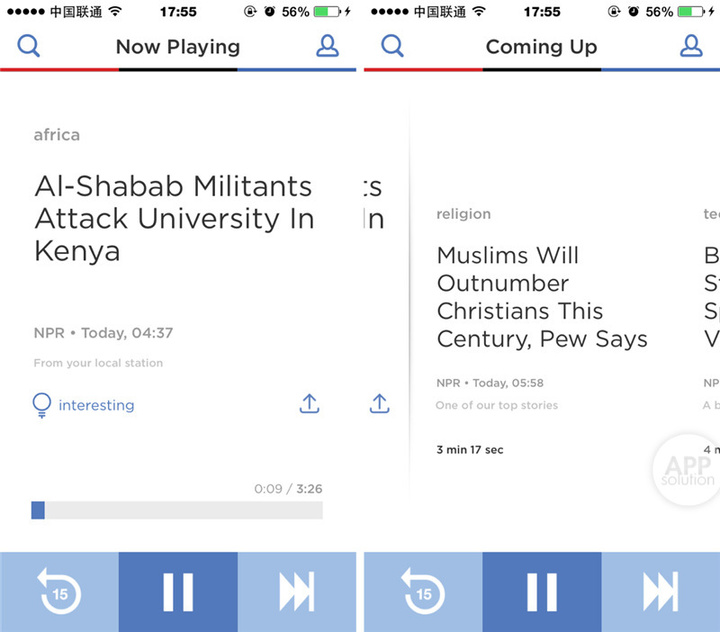
Task: Pause playback on Now Playing screen
Action: (x=178, y=591)
